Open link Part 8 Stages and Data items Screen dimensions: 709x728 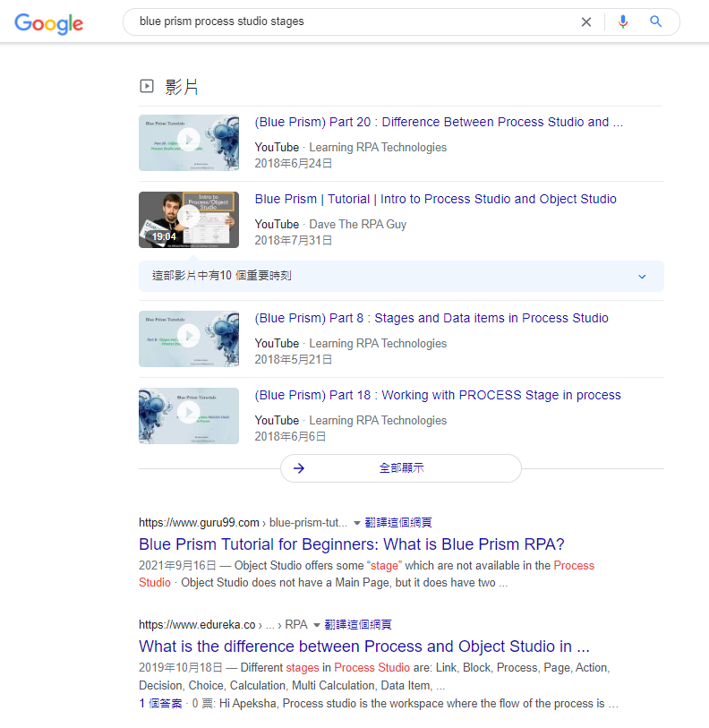click(x=431, y=318)
